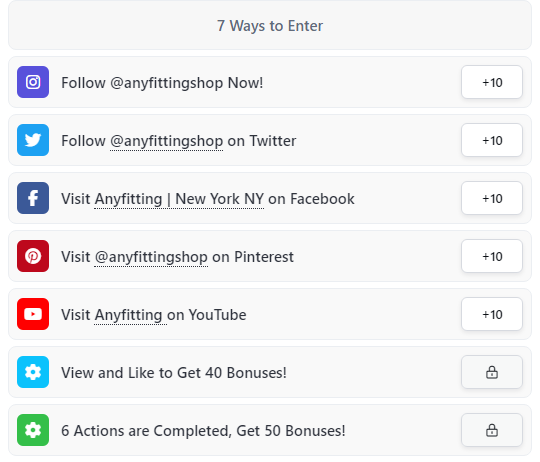Screen dimensions: 540x462
Task: Expand Follow @anyfittingshop Now! entry
Action: (x=270, y=82)
